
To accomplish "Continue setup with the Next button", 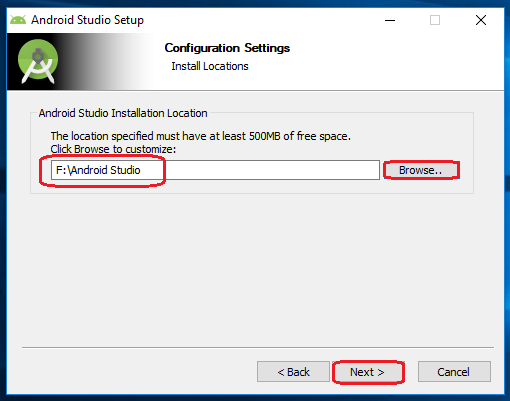I will tap(368, 372).
